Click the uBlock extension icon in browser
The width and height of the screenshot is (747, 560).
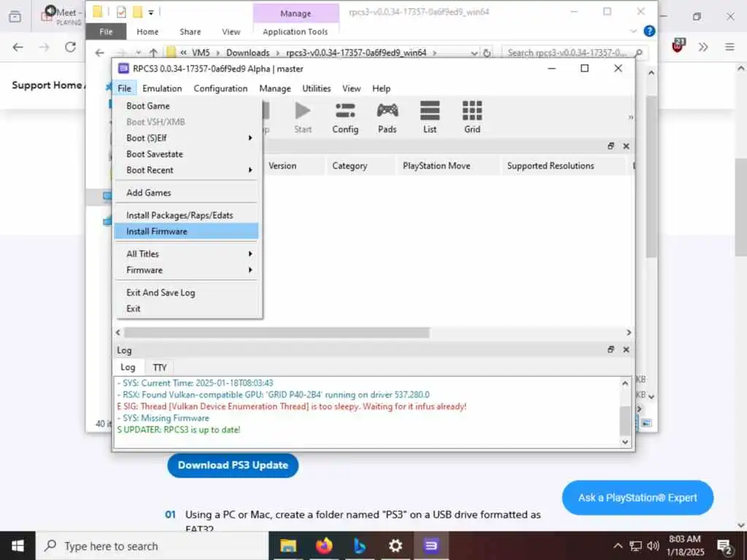point(678,46)
